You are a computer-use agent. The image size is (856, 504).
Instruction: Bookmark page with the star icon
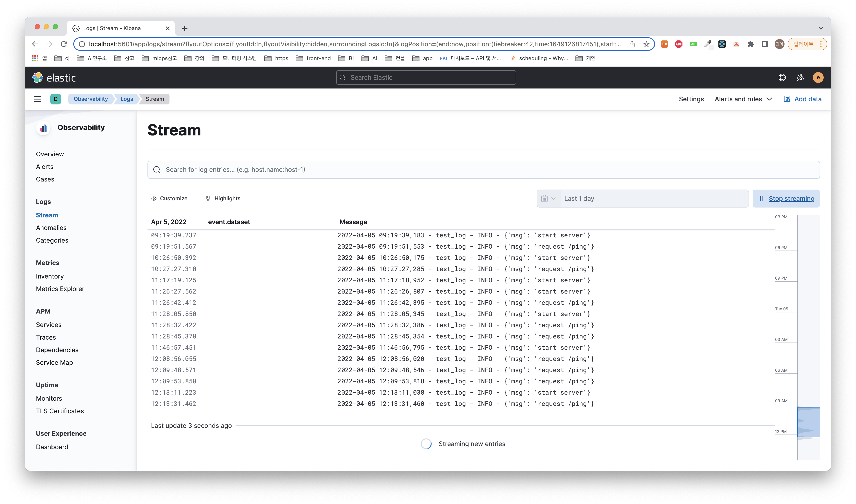pyautogui.click(x=646, y=44)
